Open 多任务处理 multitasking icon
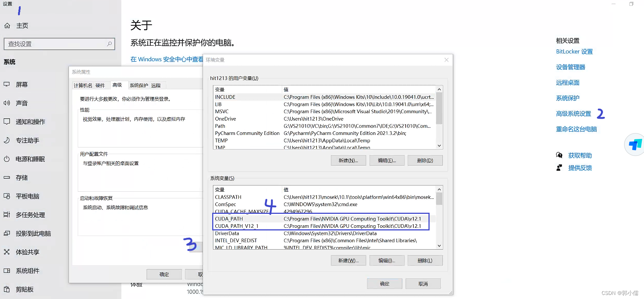The height and width of the screenshot is (299, 644). click(7, 215)
